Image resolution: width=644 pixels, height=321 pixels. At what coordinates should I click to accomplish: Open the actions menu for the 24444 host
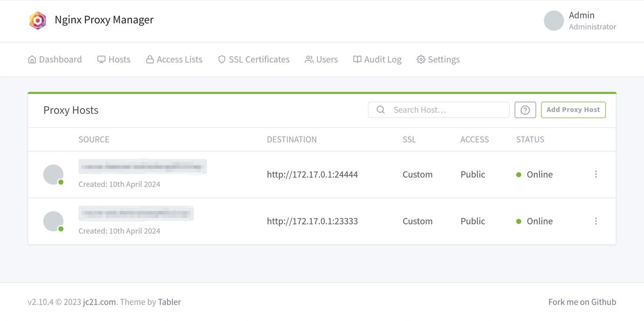pos(595,174)
